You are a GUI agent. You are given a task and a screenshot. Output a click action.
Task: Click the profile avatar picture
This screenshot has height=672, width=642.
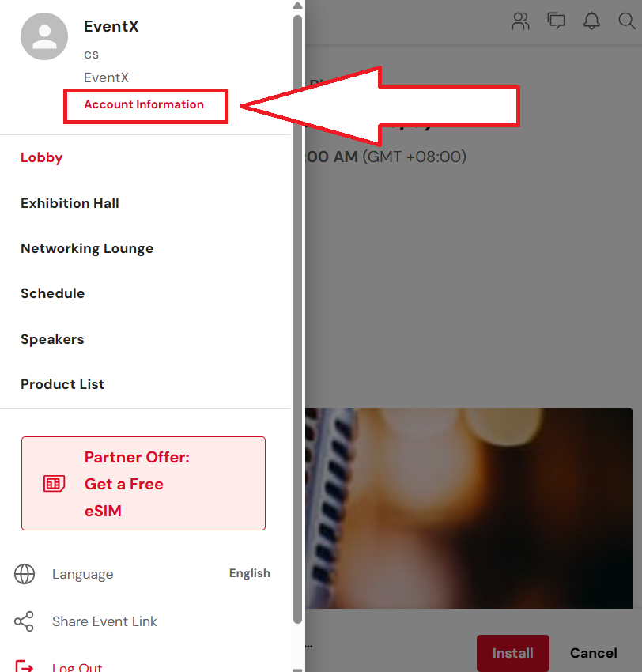pyautogui.click(x=44, y=36)
